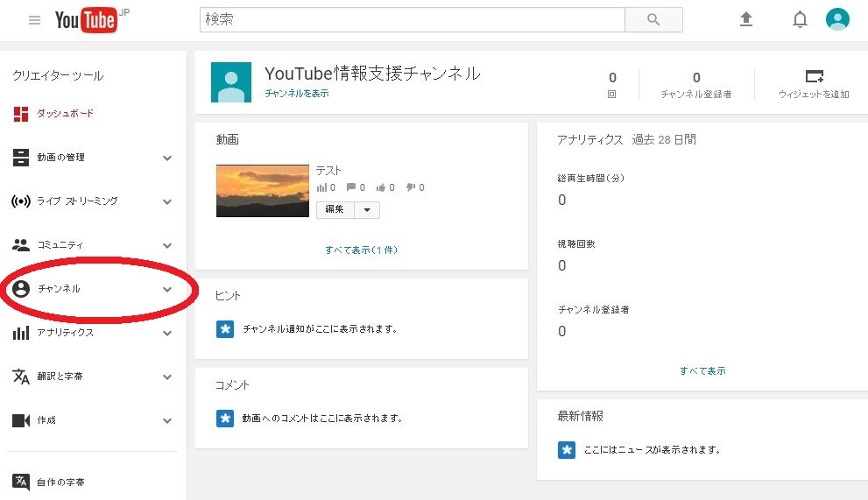Click the thumbs-down icon under テスト

[x=411, y=187]
